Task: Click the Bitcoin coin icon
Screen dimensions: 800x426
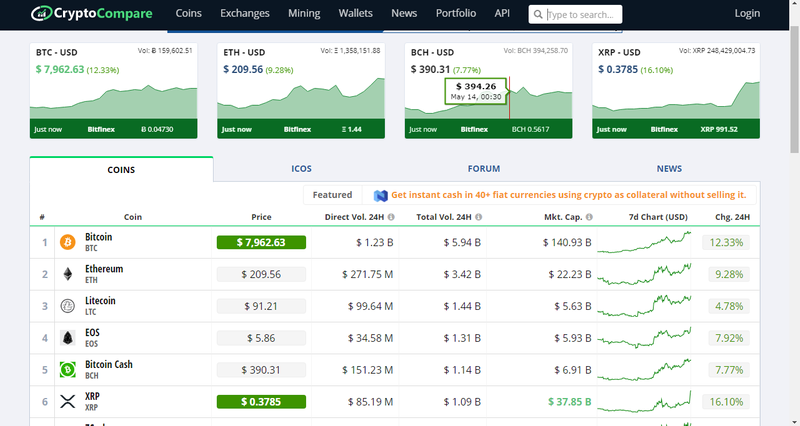Action: [x=67, y=242]
